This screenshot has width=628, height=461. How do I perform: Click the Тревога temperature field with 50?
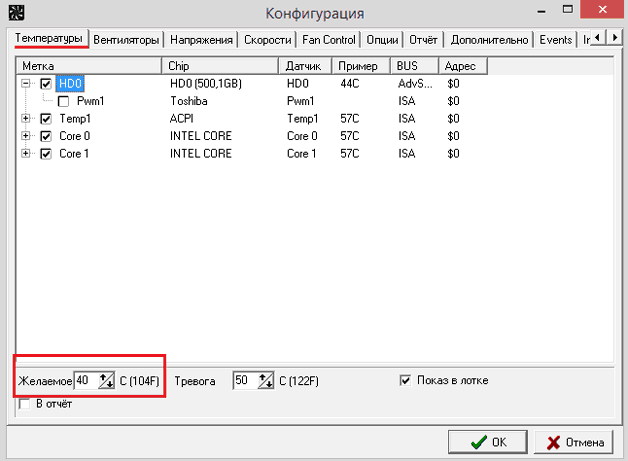click(245, 380)
